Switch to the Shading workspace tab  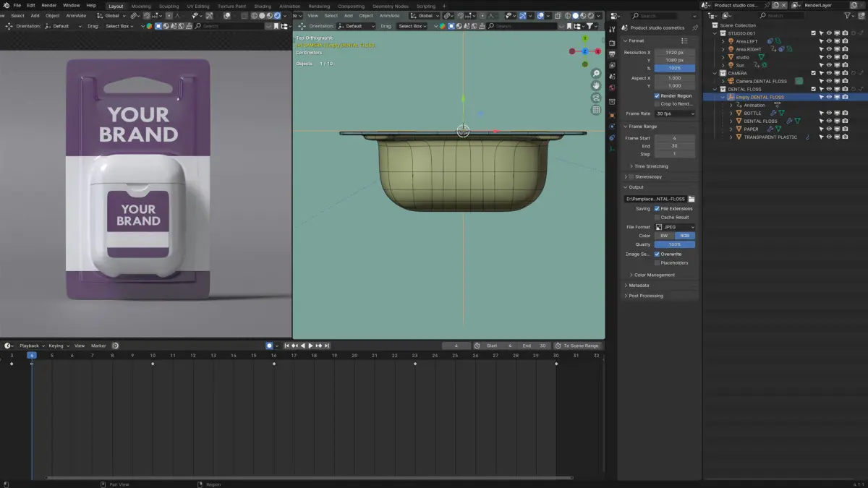(262, 6)
